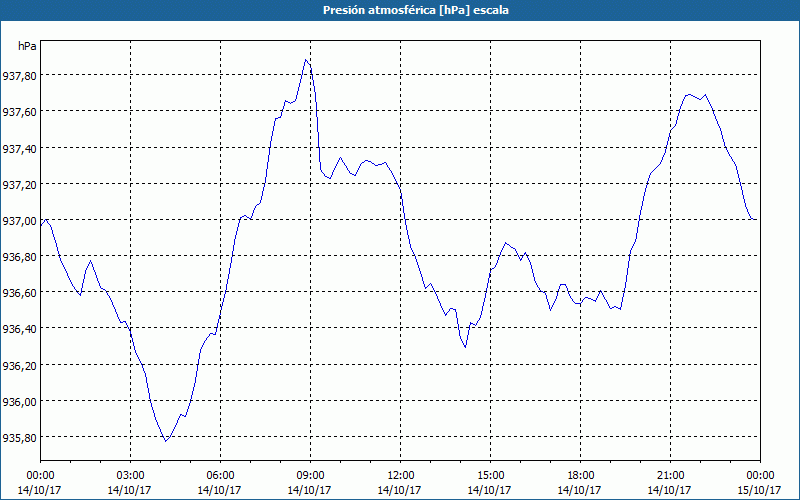
Task: Click the 937,40 y-axis label
Action: [20, 148]
